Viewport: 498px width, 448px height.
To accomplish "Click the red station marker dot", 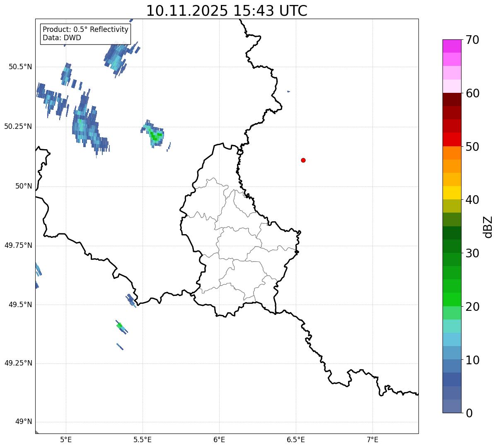I will point(303,160).
